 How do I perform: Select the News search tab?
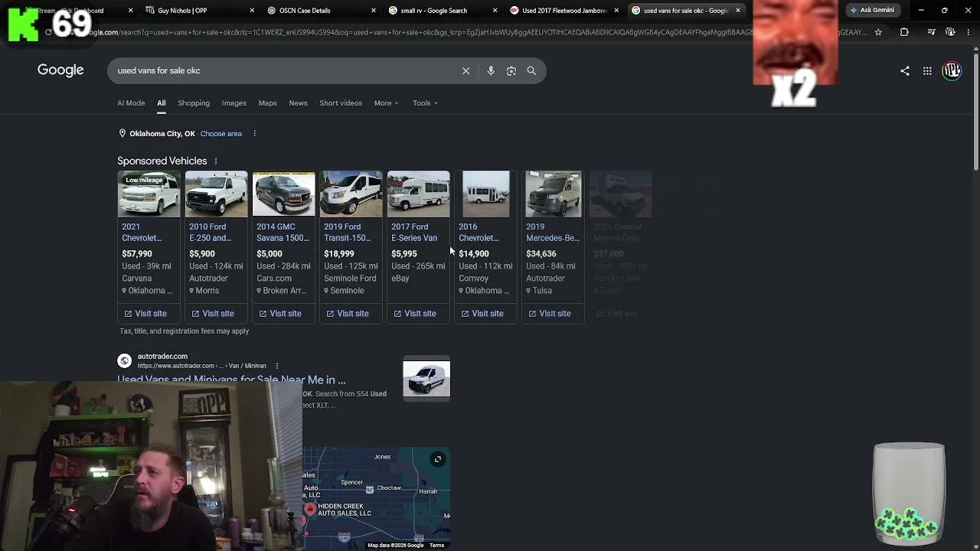coord(298,103)
